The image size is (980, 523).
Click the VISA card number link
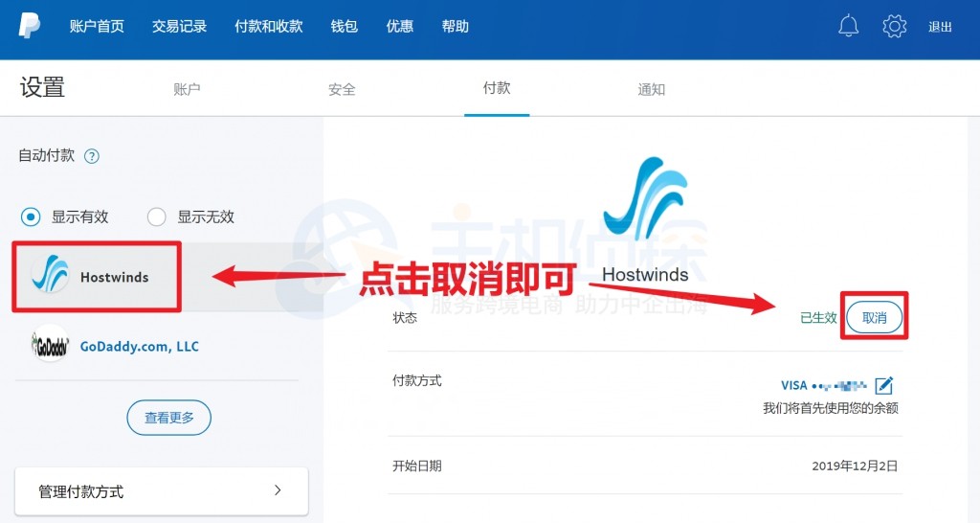click(x=823, y=385)
